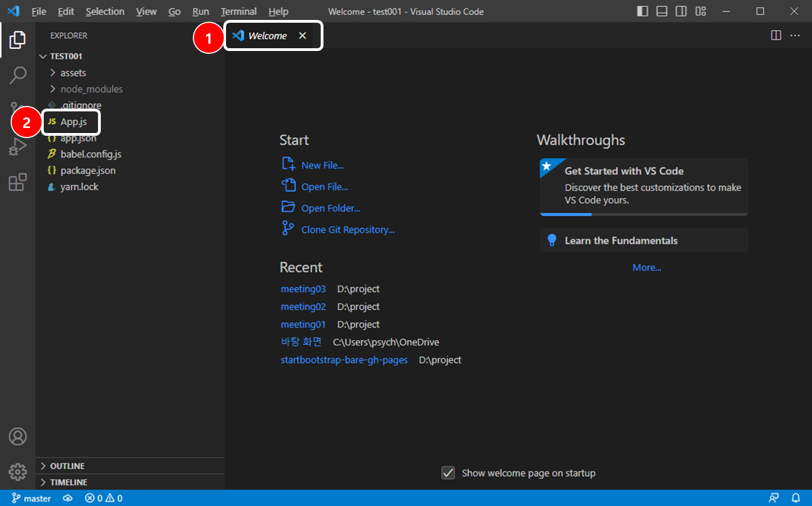Image resolution: width=812 pixels, height=506 pixels.
Task: Open the Run menu
Action: [201, 11]
